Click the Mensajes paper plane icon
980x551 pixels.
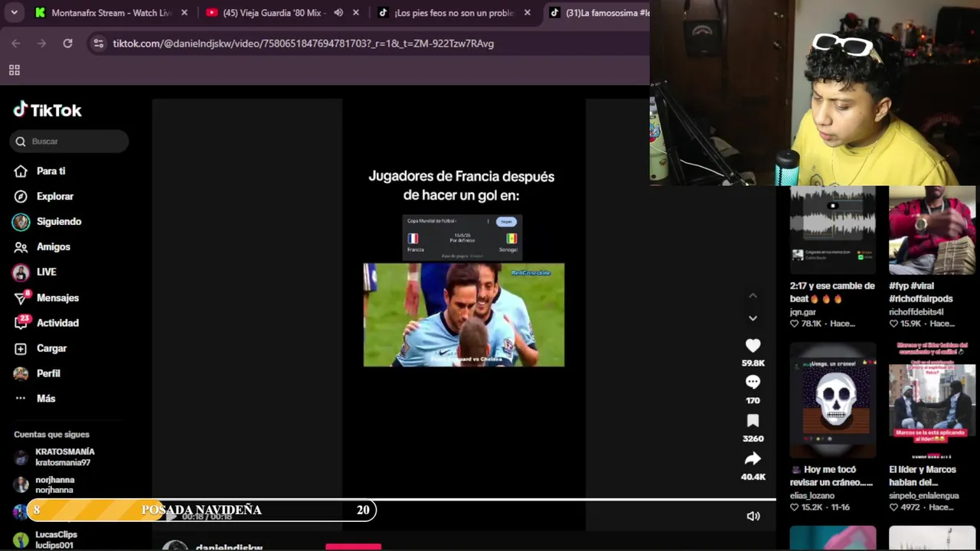21,298
